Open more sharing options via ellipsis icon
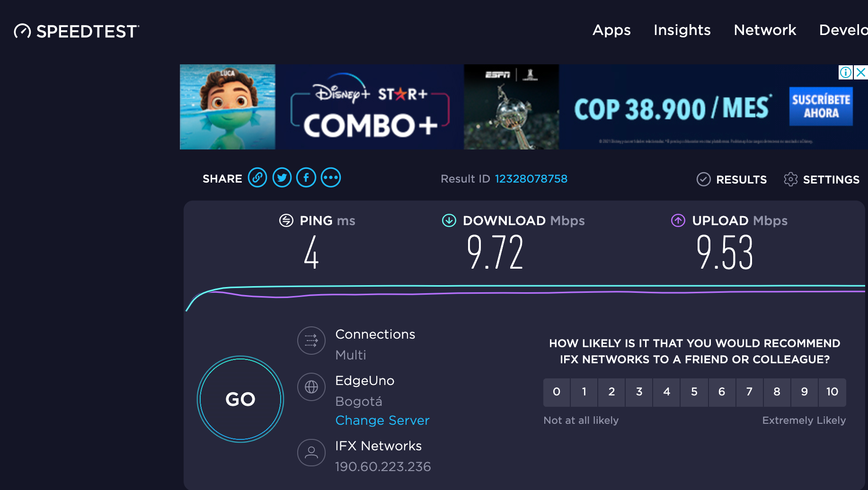The height and width of the screenshot is (490, 868). point(331,177)
